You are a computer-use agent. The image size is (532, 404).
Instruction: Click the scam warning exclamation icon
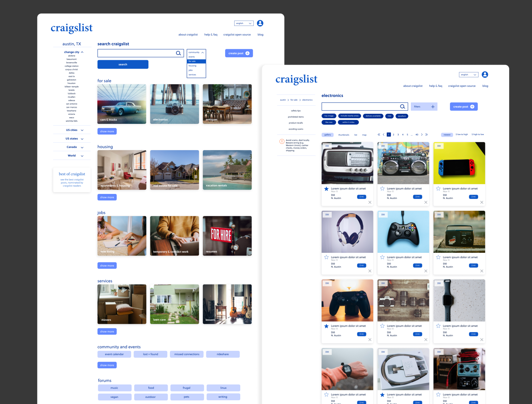[x=282, y=141]
